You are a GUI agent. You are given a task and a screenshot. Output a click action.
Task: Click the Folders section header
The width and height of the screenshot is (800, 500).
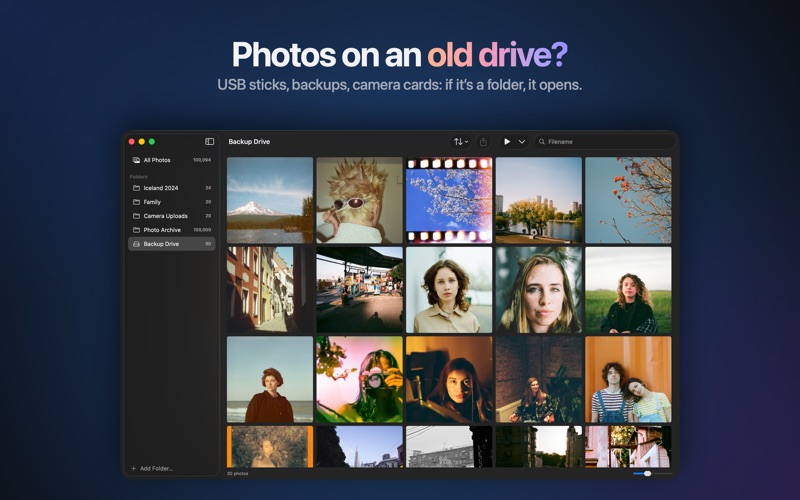click(139, 177)
